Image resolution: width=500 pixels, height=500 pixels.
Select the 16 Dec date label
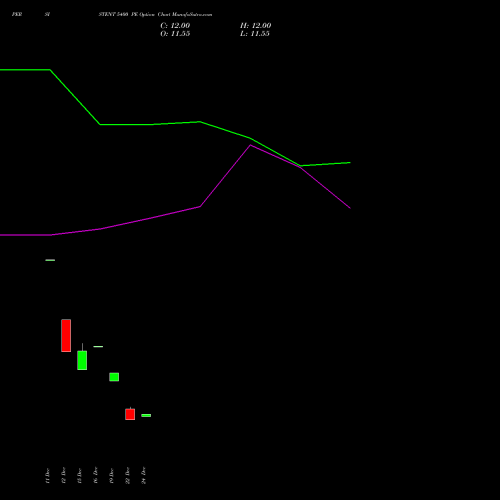click(x=95, y=476)
